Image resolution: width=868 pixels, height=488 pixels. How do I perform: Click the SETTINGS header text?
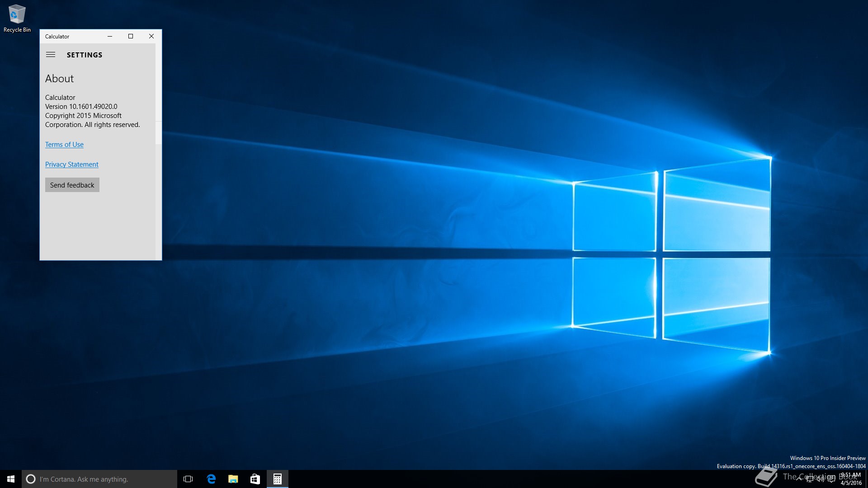tap(85, 55)
